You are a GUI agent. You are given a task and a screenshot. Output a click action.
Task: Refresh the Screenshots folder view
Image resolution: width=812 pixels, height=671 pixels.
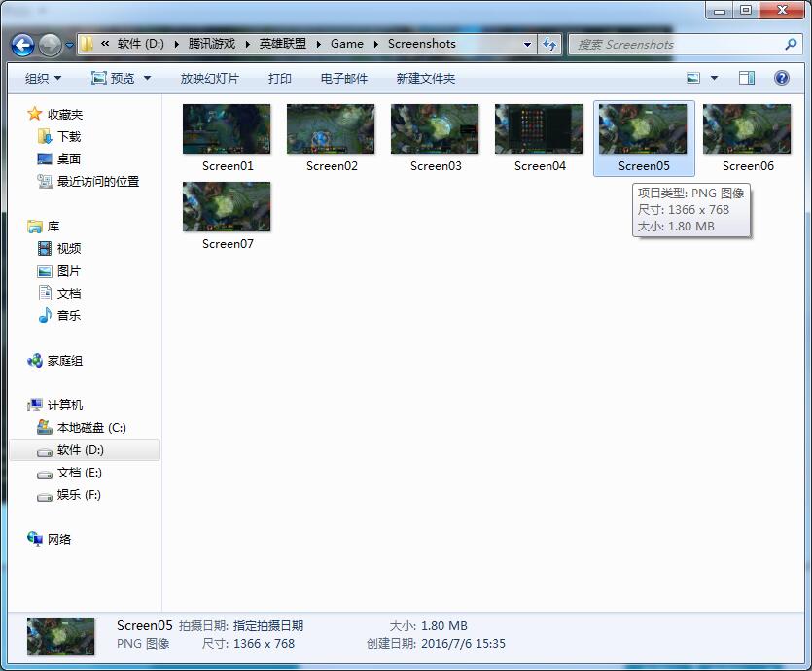(x=549, y=45)
